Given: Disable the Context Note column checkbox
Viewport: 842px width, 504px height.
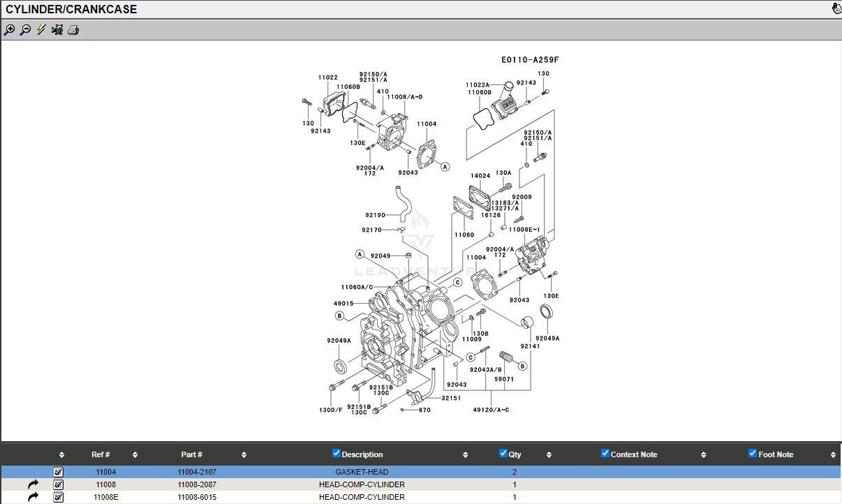Looking at the screenshot, I should point(605,454).
